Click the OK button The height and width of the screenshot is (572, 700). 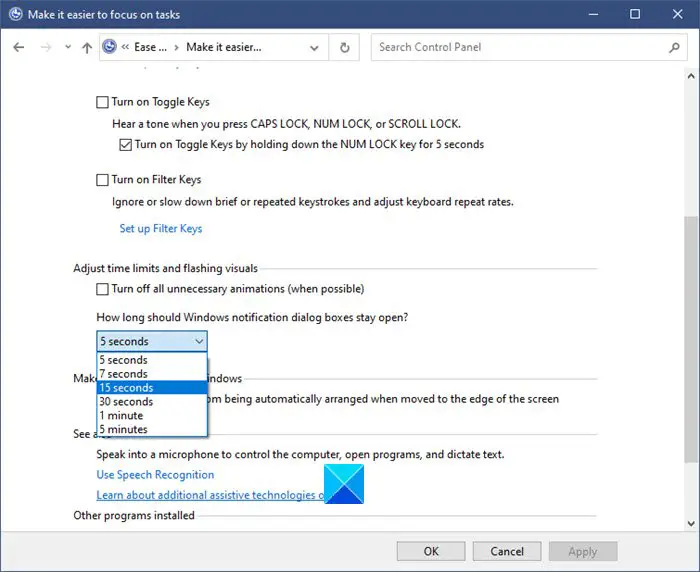(431, 551)
